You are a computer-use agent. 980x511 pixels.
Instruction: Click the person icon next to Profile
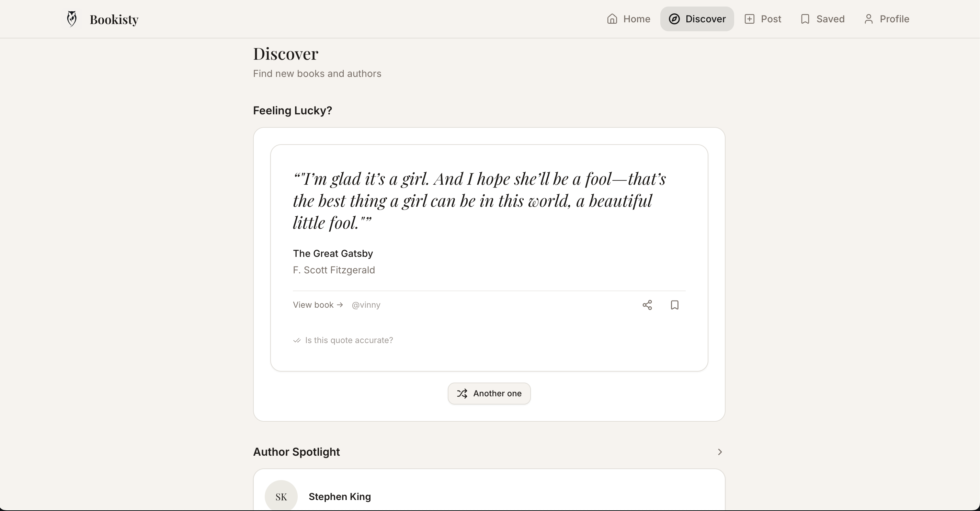[868, 19]
